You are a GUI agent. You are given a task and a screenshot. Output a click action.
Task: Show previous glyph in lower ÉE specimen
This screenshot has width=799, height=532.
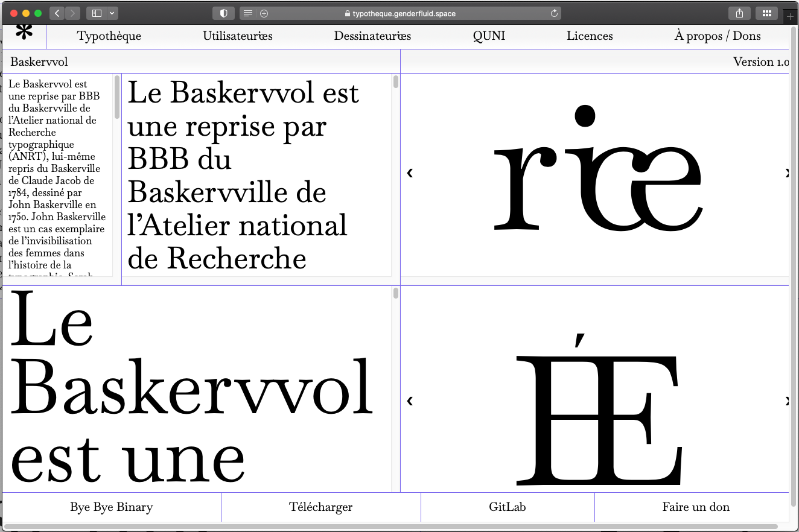410,401
